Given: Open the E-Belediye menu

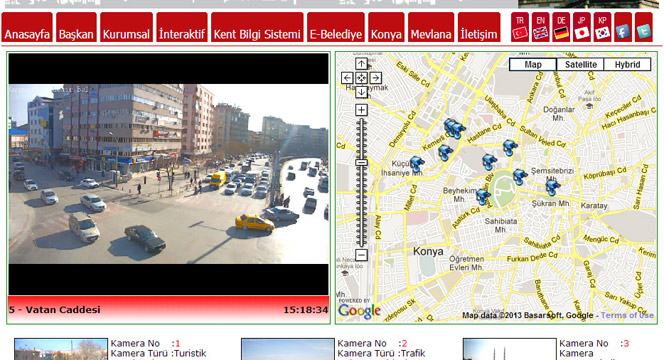Looking at the screenshot, I should pyautogui.click(x=336, y=27).
